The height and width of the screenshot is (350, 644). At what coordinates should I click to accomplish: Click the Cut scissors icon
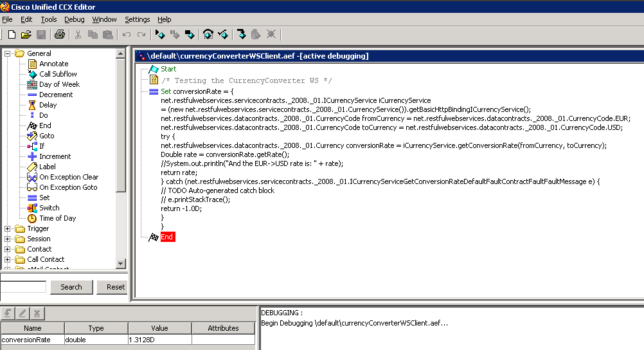78,35
